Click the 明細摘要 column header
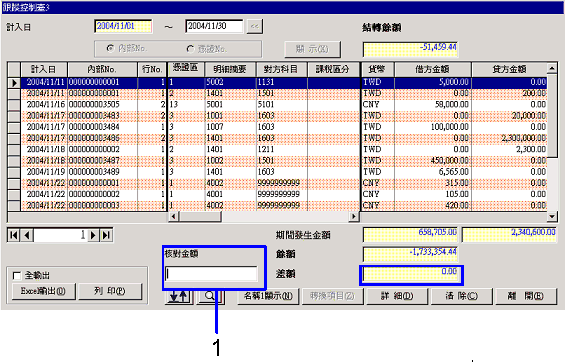565x363 pixels. pyautogui.click(x=230, y=69)
